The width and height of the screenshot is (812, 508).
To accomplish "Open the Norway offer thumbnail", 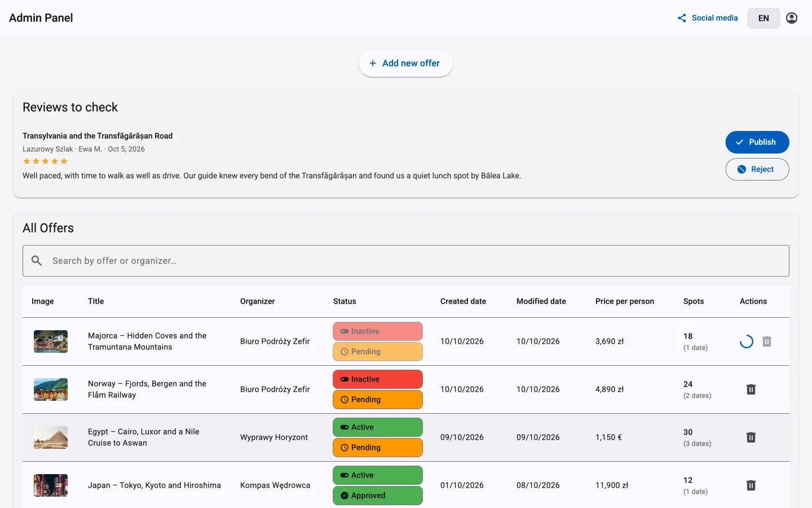I will (51, 389).
